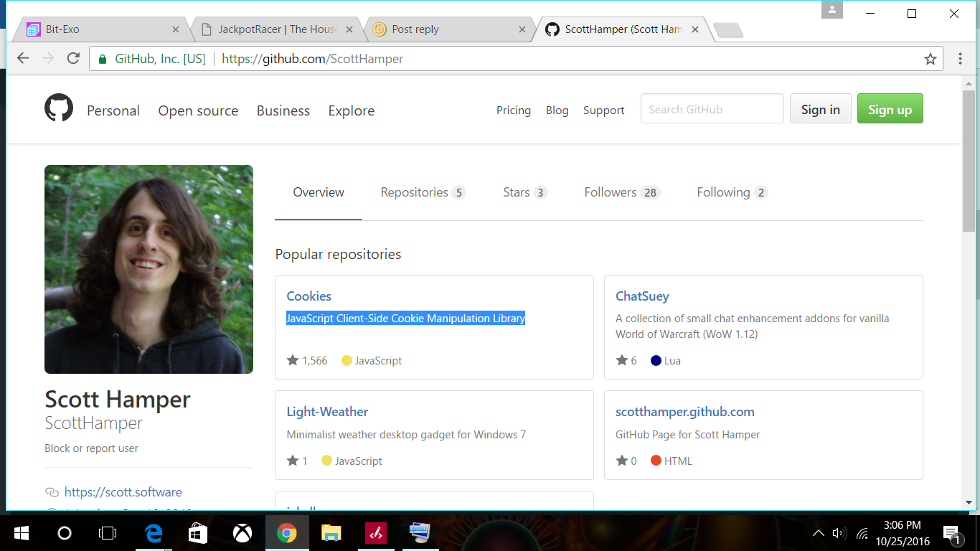The height and width of the screenshot is (551, 980).
Task: Open File Explorer from the taskbar
Action: pos(331,533)
